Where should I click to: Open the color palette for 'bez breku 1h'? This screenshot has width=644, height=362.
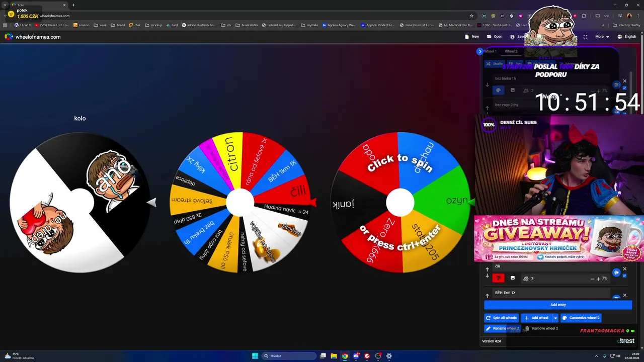pyautogui.click(x=498, y=90)
